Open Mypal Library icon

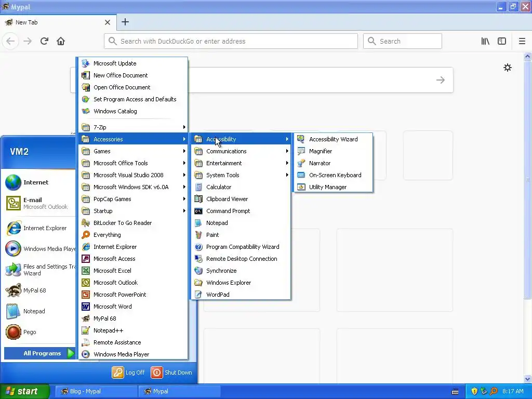[x=485, y=41]
